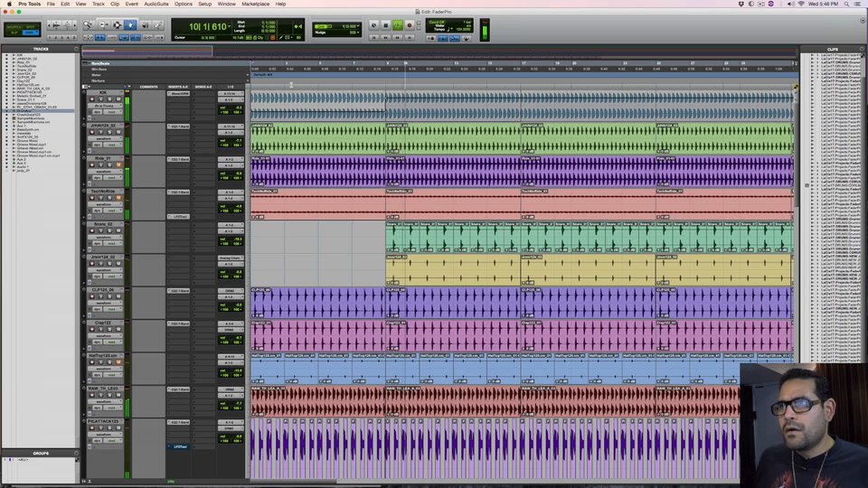Image resolution: width=868 pixels, height=488 pixels.
Task: Open the Setup menu
Action: [x=205, y=4]
